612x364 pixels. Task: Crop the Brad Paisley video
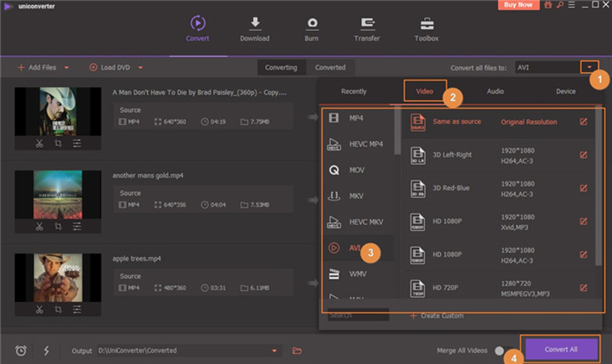pos(58,143)
